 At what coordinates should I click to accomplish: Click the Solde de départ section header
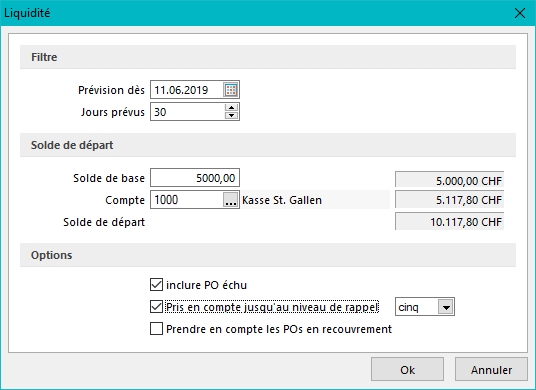268,145
